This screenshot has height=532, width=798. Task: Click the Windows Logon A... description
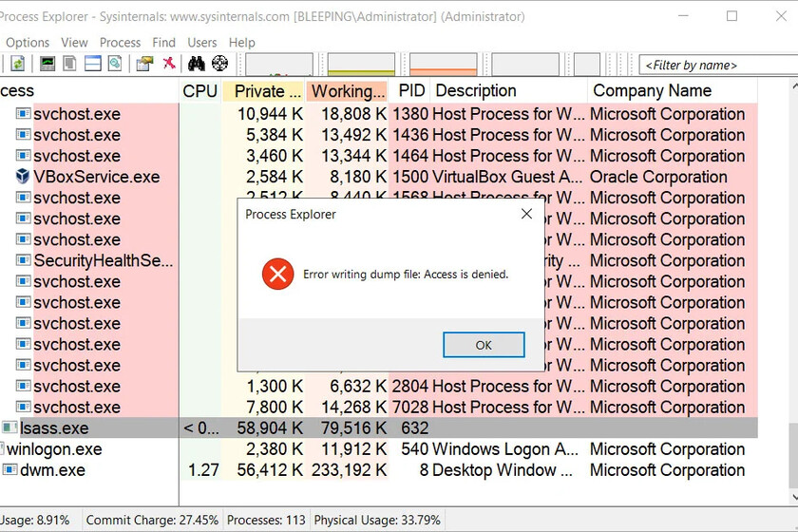(x=505, y=449)
